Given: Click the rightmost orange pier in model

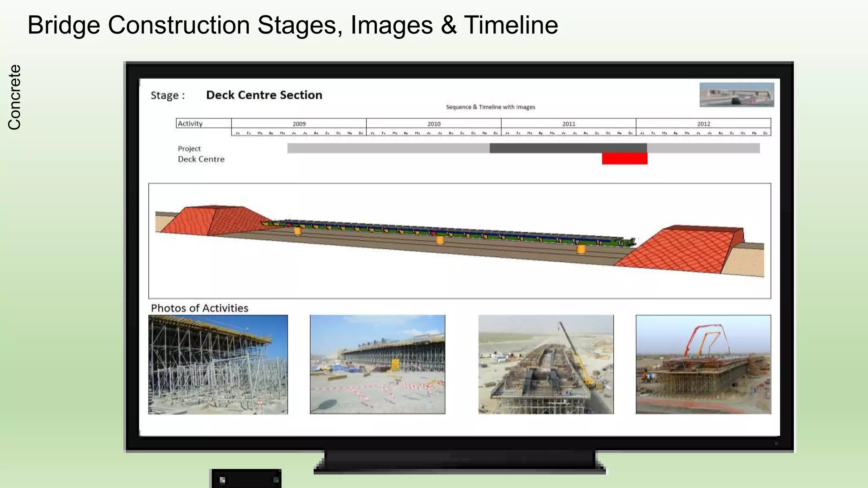Looking at the screenshot, I should [581, 250].
